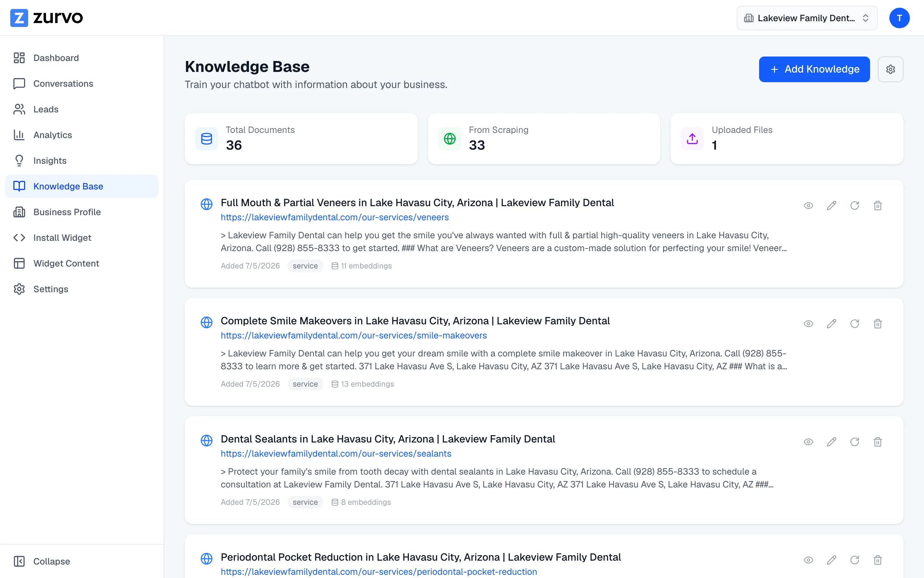Click the service tag on Smile Makeovers entry

[305, 384]
